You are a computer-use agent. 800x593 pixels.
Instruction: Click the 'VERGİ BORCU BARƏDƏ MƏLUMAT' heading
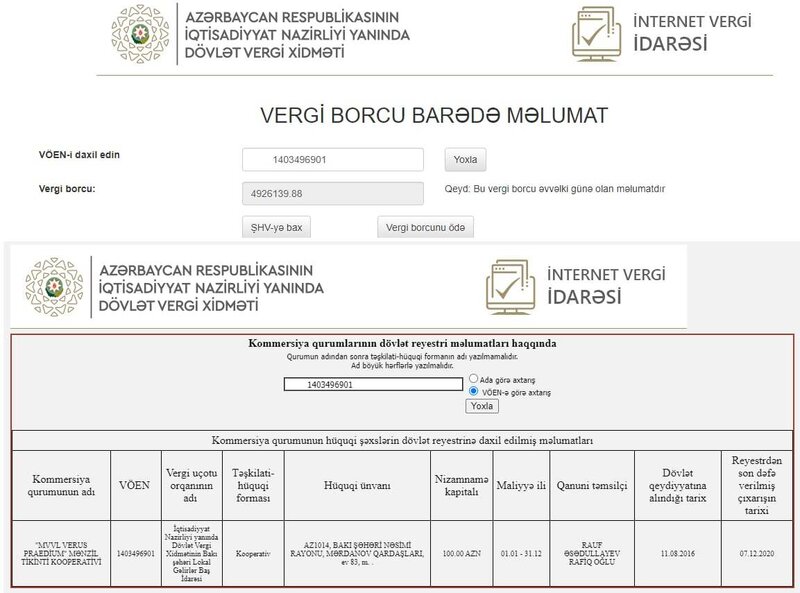tap(400, 113)
